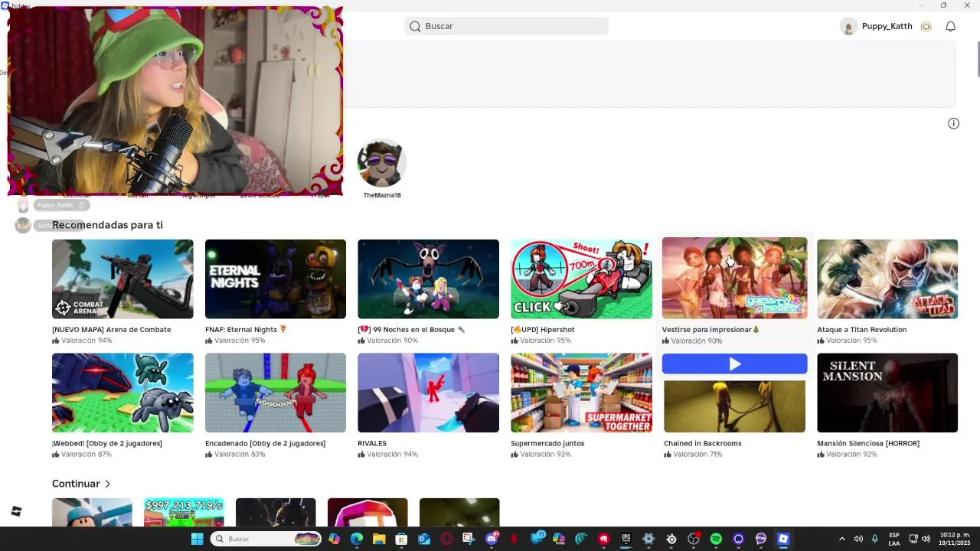980x551 pixels.
Task: Open RIVALES game thumbnail
Action: [x=428, y=393]
